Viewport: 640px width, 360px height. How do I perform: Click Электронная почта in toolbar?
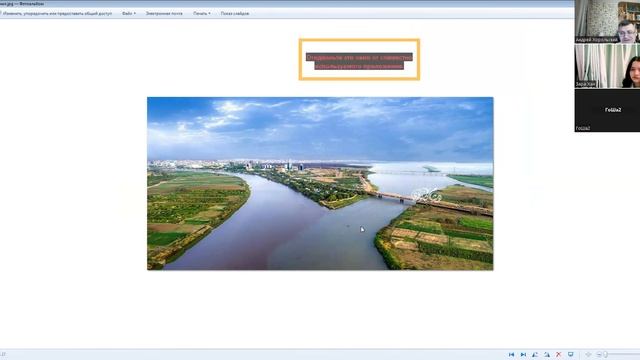click(164, 13)
